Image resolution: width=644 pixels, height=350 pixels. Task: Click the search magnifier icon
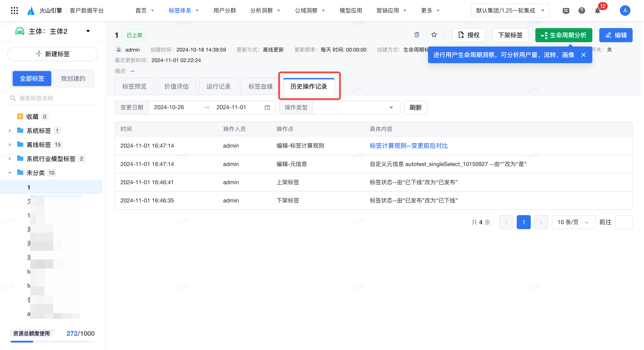[13, 98]
